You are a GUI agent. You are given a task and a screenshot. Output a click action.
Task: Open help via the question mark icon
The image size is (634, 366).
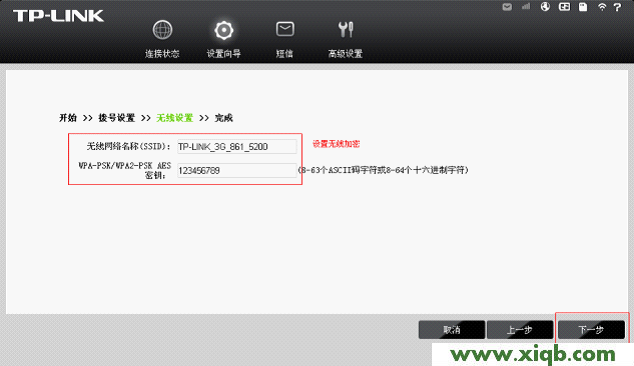617,7
